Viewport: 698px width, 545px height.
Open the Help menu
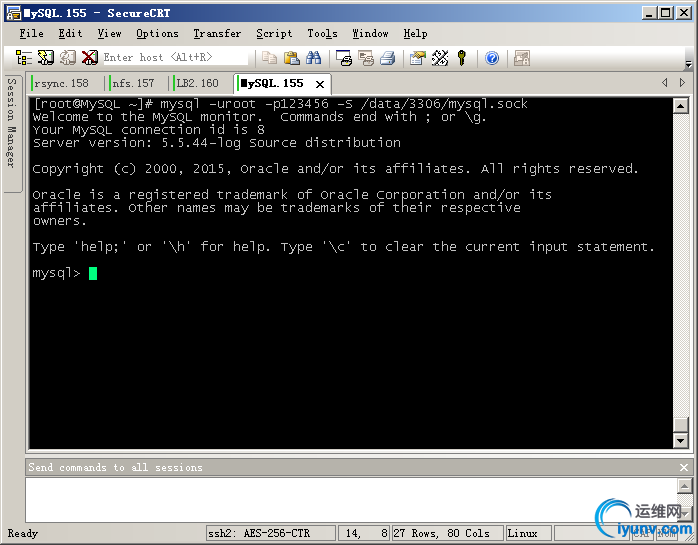pyautogui.click(x=415, y=33)
